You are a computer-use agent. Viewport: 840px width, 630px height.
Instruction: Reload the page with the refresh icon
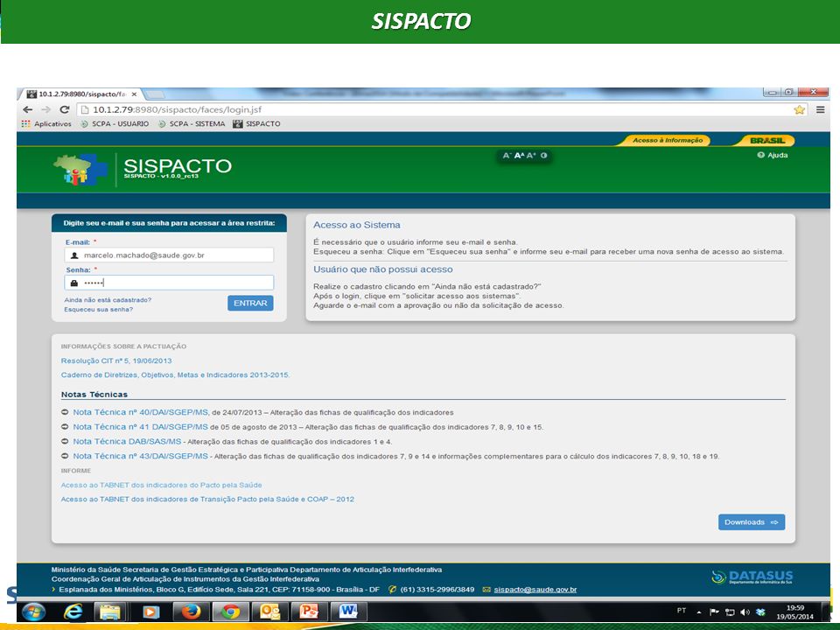click(x=65, y=110)
